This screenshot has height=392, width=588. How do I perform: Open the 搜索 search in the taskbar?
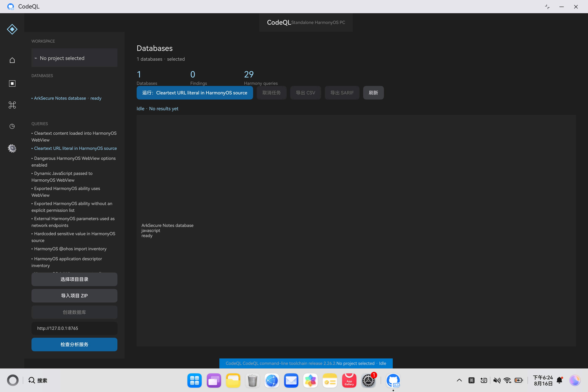pyautogui.click(x=38, y=381)
